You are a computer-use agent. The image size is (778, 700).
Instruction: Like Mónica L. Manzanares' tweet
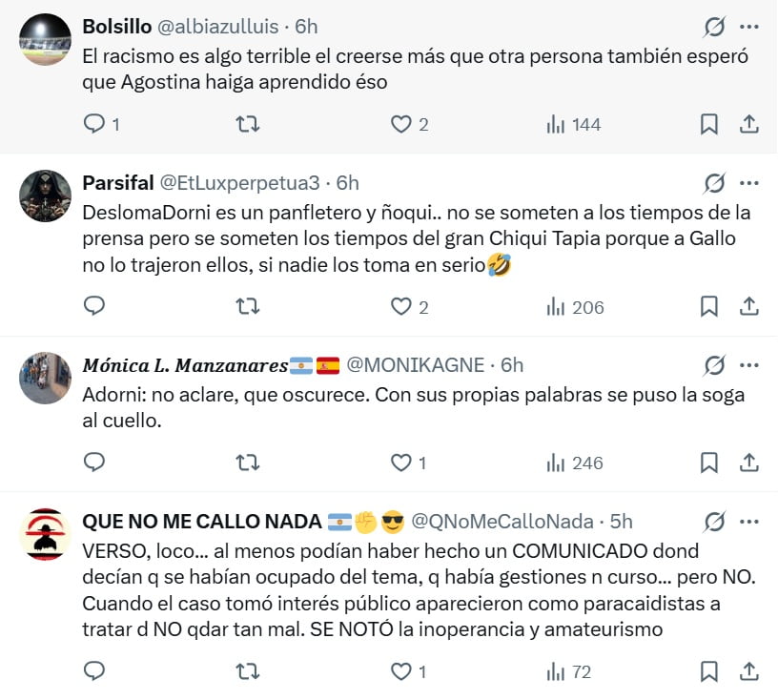tap(401, 463)
